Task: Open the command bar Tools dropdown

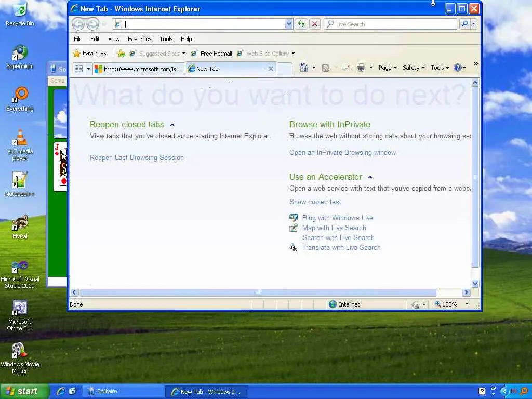Action: 440,68
